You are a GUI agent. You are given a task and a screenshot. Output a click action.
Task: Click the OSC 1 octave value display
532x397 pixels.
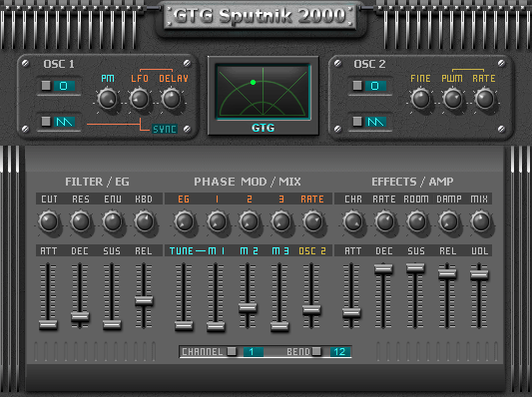click(x=64, y=86)
